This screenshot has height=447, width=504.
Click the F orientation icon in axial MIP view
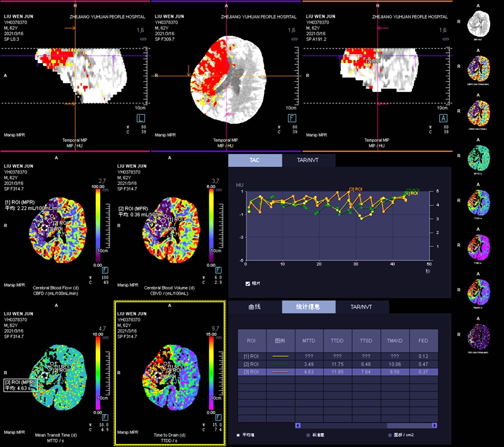click(x=292, y=118)
